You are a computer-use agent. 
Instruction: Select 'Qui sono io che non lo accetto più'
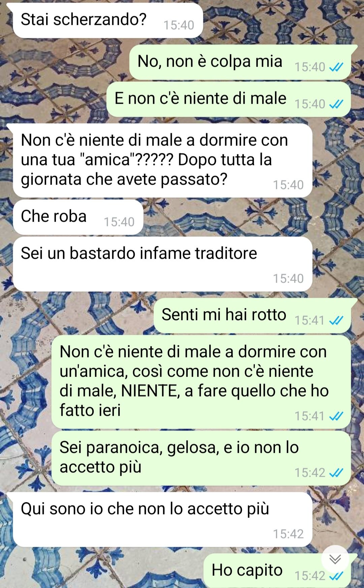(x=162, y=519)
